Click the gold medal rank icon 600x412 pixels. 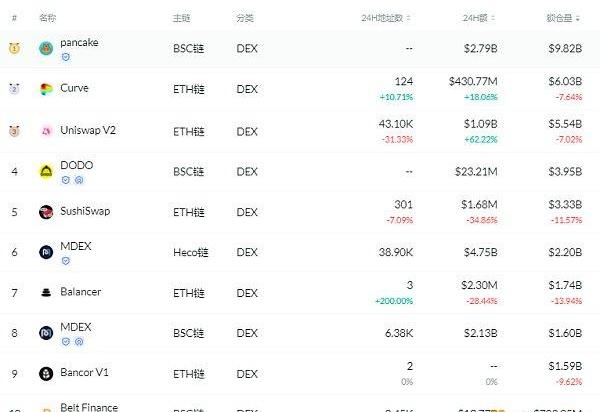point(14,48)
